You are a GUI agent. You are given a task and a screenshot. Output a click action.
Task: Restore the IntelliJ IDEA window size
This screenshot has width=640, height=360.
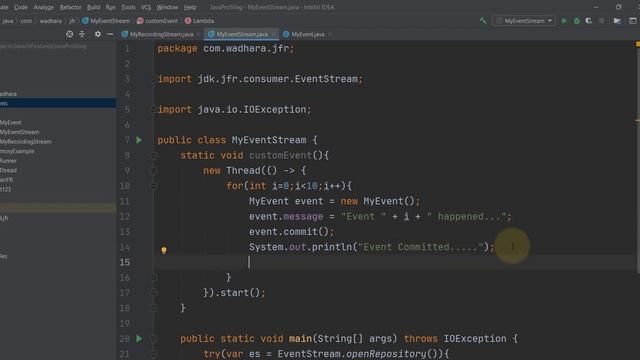pyautogui.click(x=619, y=7)
